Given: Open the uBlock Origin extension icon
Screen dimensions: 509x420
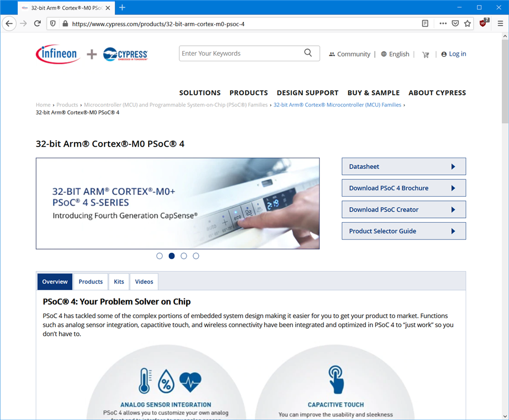Looking at the screenshot, I should [x=483, y=23].
